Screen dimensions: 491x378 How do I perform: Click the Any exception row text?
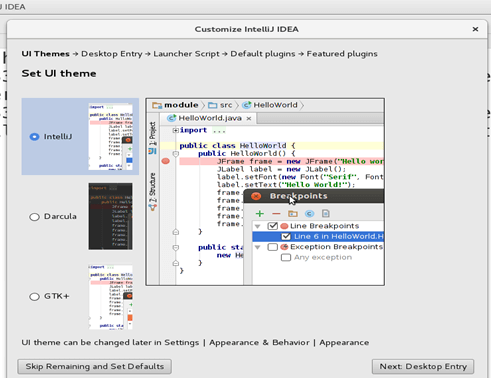point(323,257)
